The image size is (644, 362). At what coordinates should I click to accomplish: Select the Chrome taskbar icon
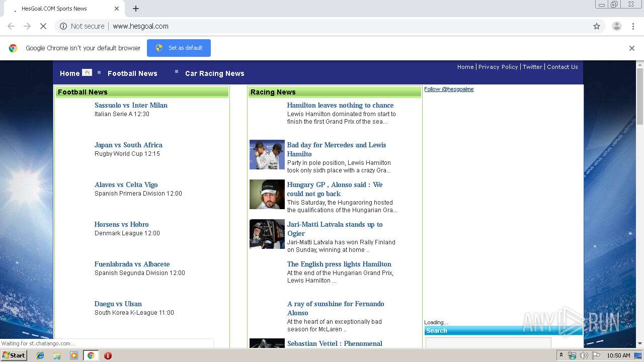[91, 355]
